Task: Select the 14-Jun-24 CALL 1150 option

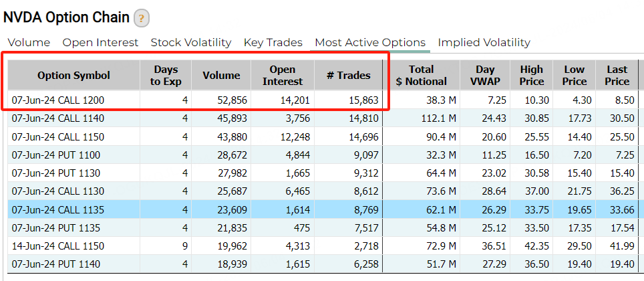Action: pos(323,246)
